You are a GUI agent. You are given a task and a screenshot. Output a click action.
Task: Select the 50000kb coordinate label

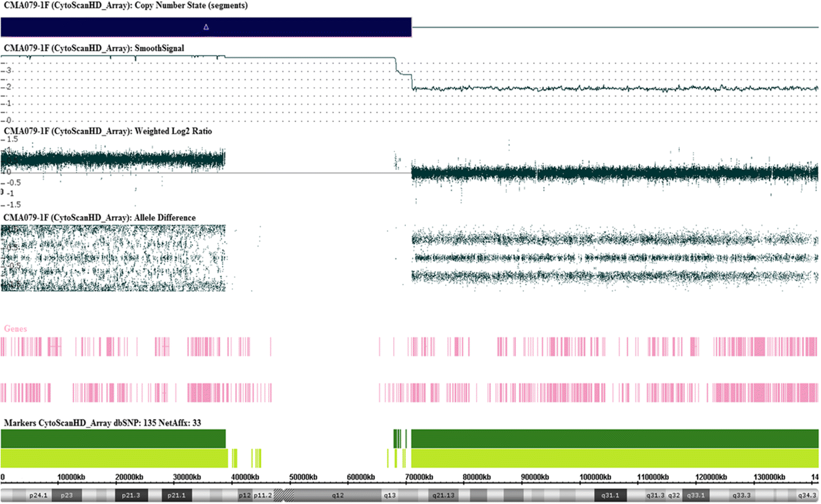tap(303, 477)
